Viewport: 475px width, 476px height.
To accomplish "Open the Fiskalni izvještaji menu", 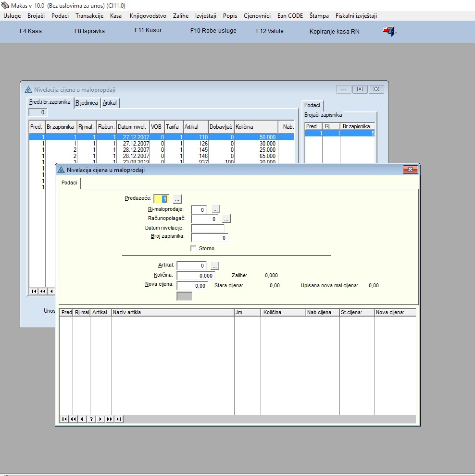I will 356,16.
